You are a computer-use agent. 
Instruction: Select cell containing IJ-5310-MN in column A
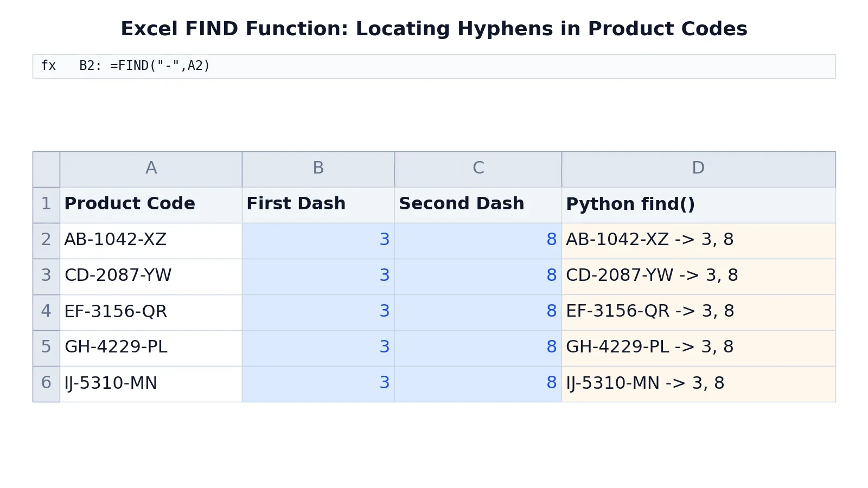coord(151,384)
